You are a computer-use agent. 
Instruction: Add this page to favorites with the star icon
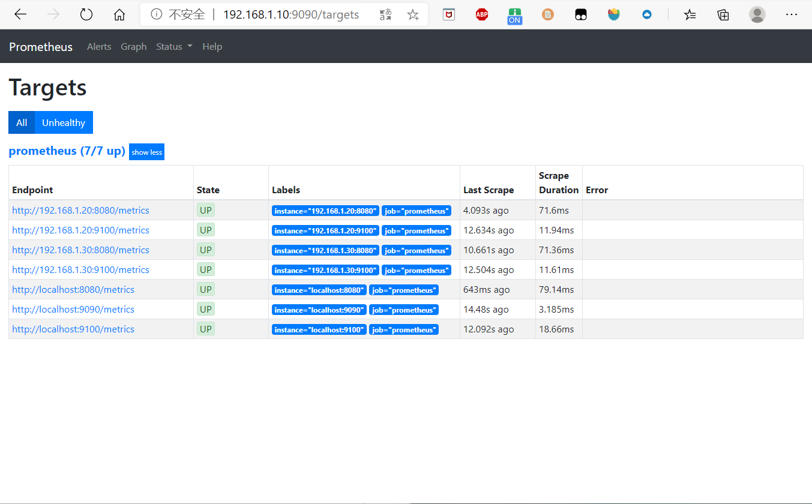413,14
